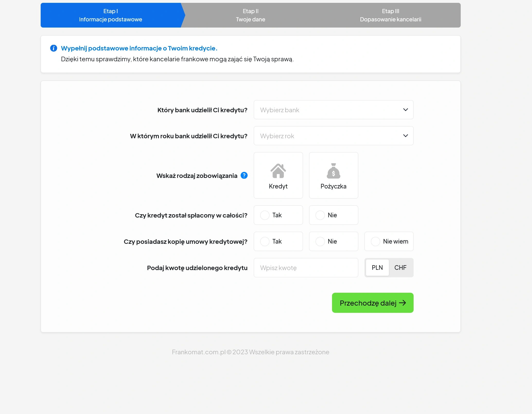Focus the Wpisz kwotę amount field
The height and width of the screenshot is (414, 532).
(306, 268)
